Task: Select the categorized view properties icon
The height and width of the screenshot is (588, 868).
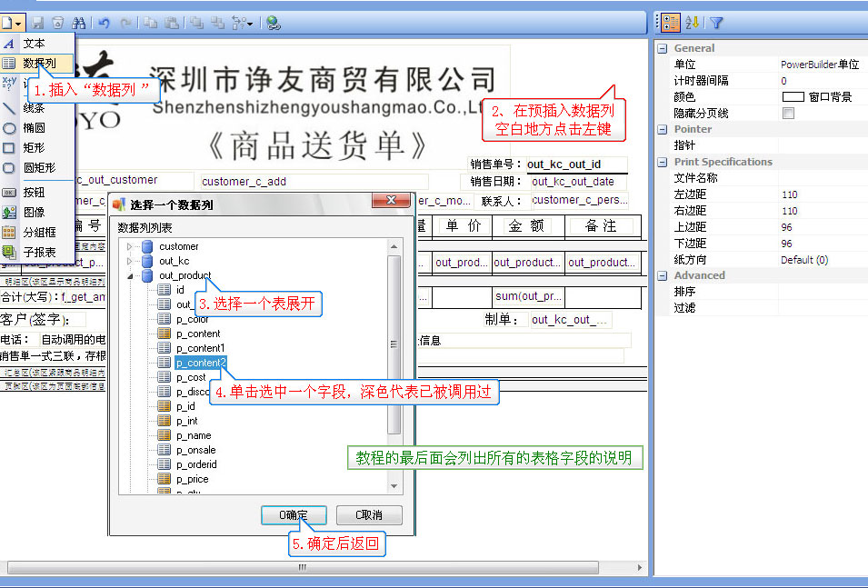Action: tap(669, 23)
